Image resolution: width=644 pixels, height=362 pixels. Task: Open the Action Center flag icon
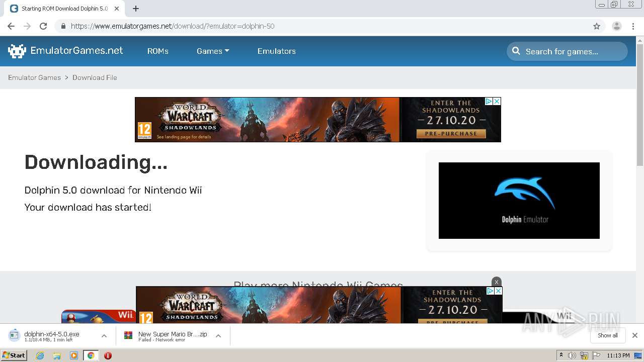coord(596,355)
